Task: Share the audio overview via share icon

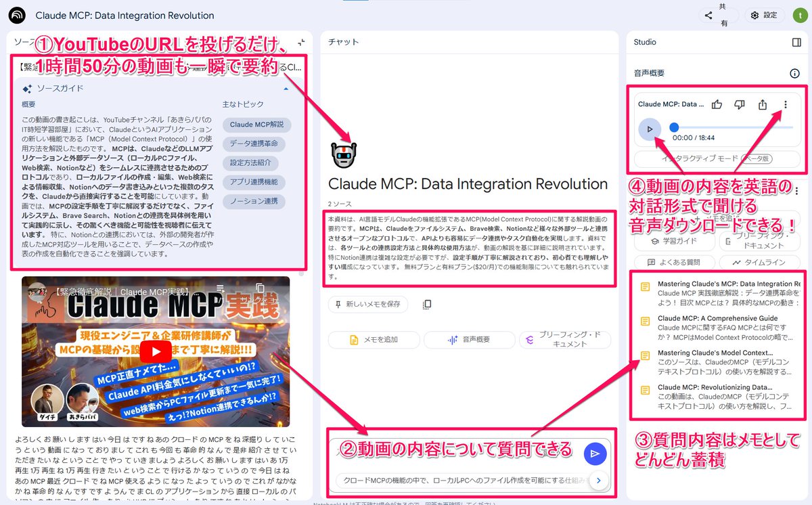Action: (x=763, y=104)
